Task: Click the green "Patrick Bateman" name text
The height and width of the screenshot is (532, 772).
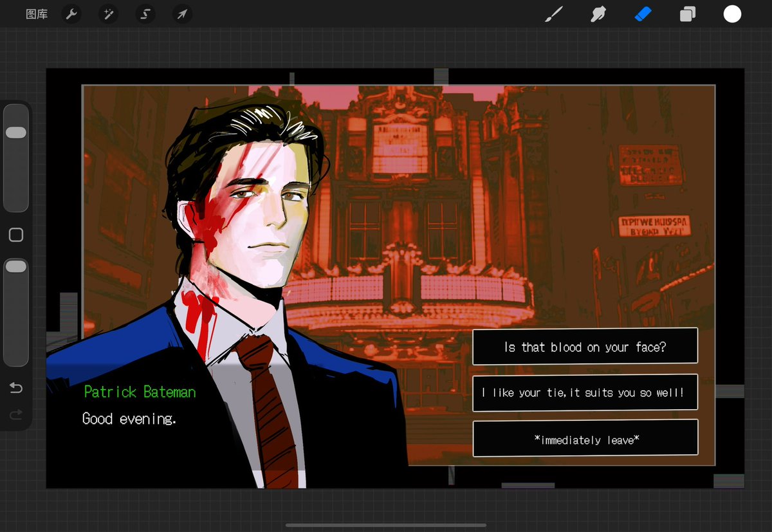Action: 140,392
